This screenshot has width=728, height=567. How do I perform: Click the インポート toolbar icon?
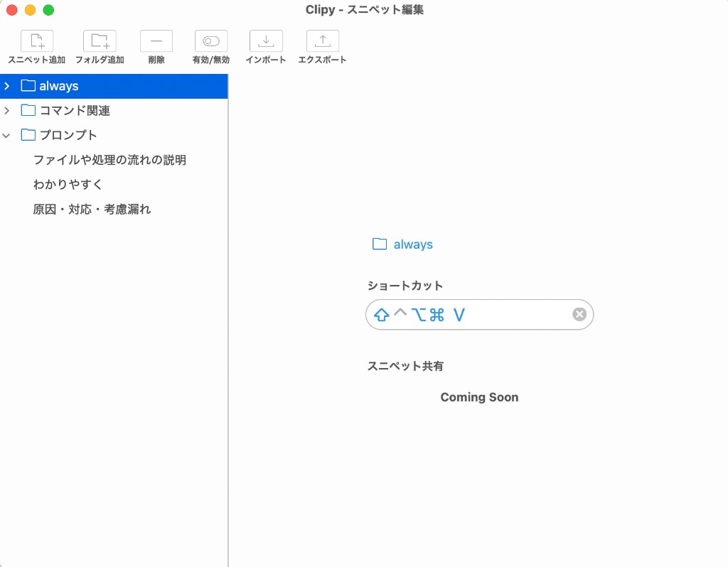(265, 40)
